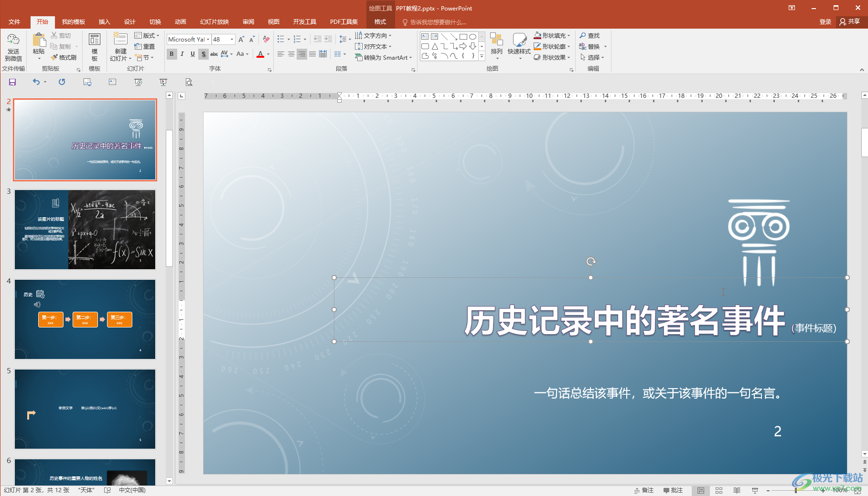Toggle Italic formatting

pos(182,54)
